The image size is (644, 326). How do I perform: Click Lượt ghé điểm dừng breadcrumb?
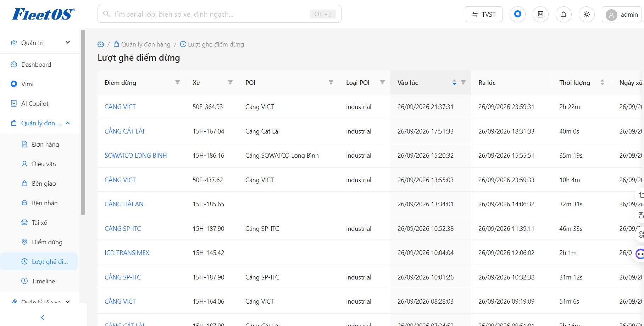[212, 44]
